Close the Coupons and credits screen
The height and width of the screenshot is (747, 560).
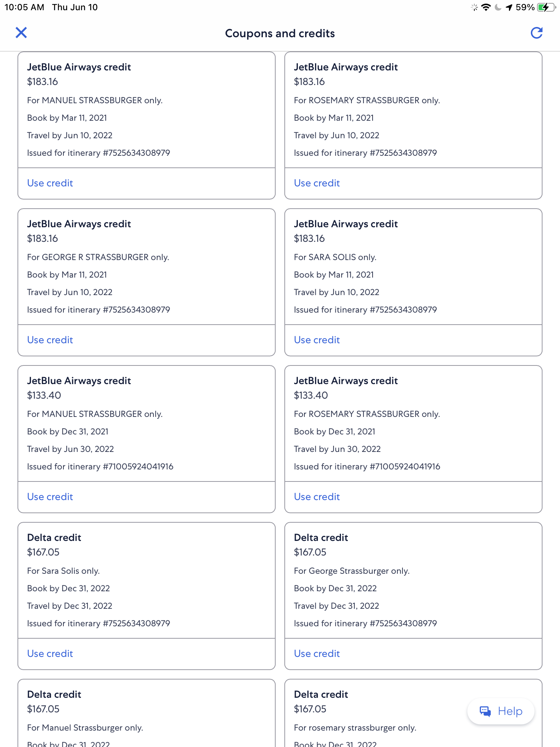pos(21,33)
